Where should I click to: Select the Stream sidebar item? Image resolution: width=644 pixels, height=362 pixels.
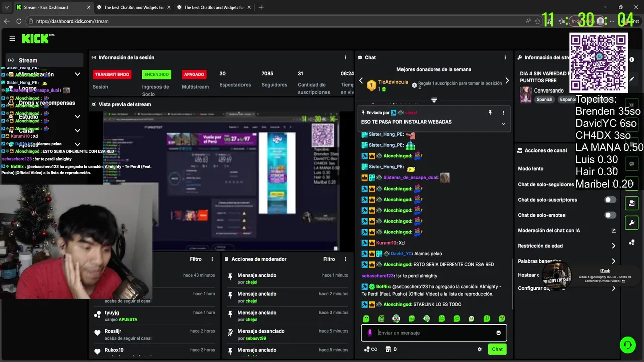coord(44,60)
